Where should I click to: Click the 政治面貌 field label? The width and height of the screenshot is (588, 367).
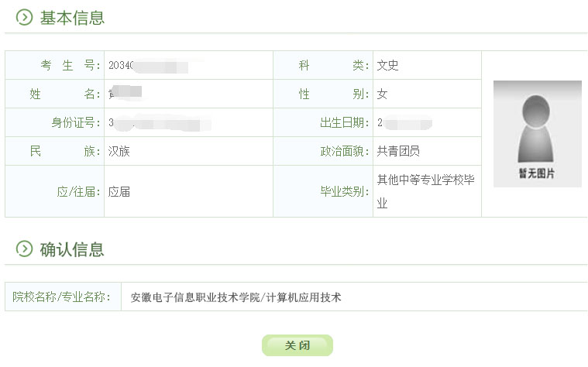[x=345, y=152]
